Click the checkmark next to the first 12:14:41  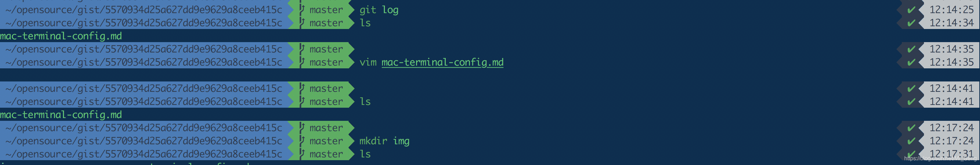[x=911, y=89]
